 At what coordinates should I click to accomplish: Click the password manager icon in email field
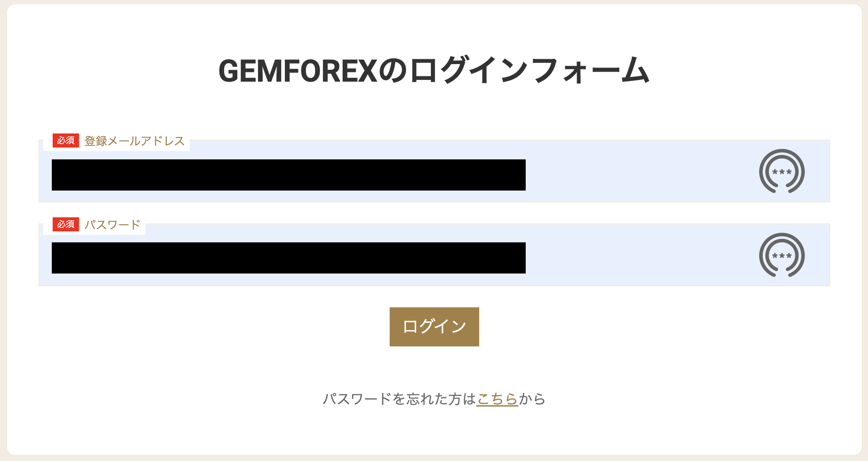tap(782, 171)
